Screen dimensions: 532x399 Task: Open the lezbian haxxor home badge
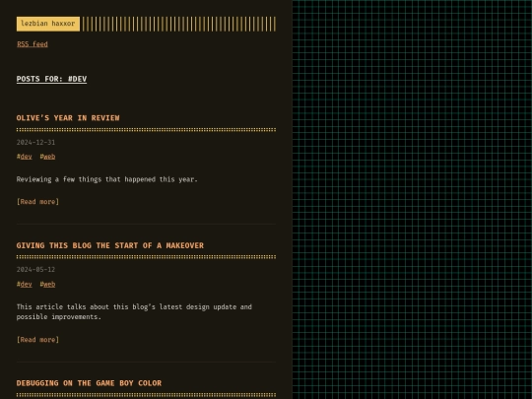pyautogui.click(x=48, y=24)
